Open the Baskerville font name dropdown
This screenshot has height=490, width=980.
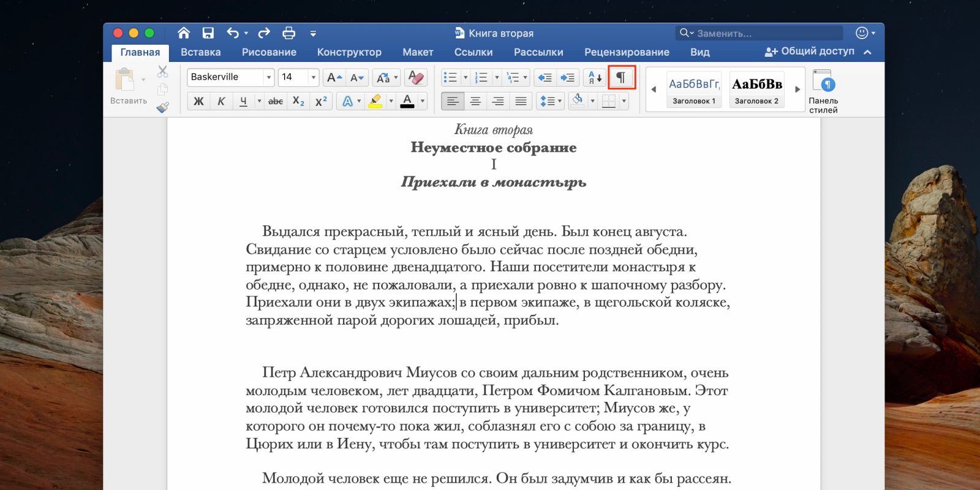268,77
